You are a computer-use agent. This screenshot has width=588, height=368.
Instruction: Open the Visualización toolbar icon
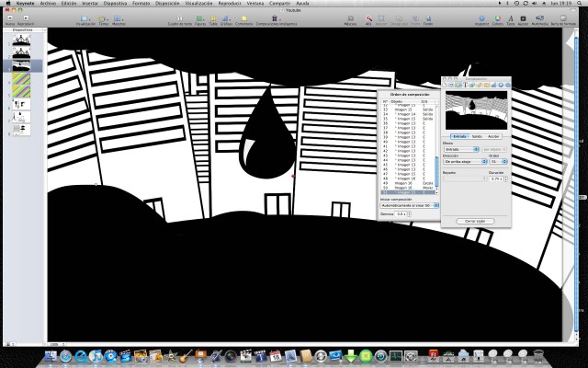pos(85,18)
